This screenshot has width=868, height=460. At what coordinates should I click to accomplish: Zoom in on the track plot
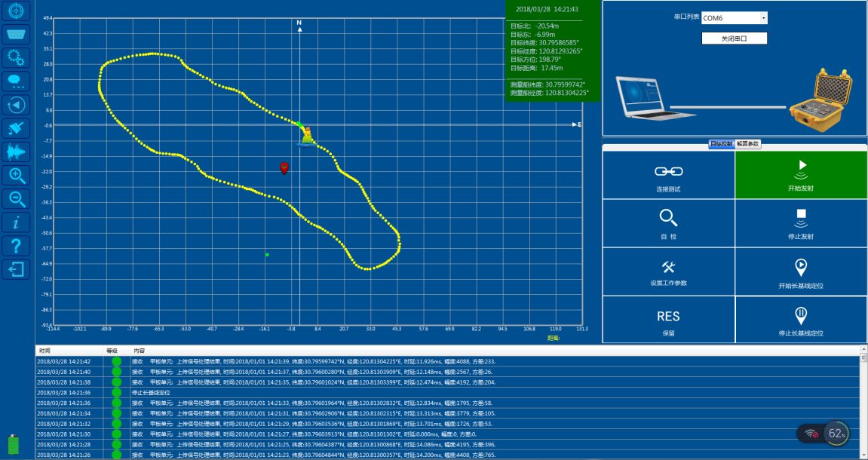click(x=17, y=175)
